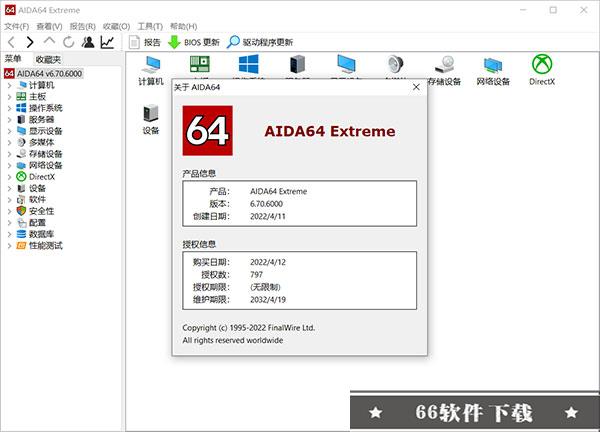Viewport: 600px width, 432px height.
Task: Maximize the AIDA64 Extreme window
Action: pyautogui.click(x=553, y=10)
